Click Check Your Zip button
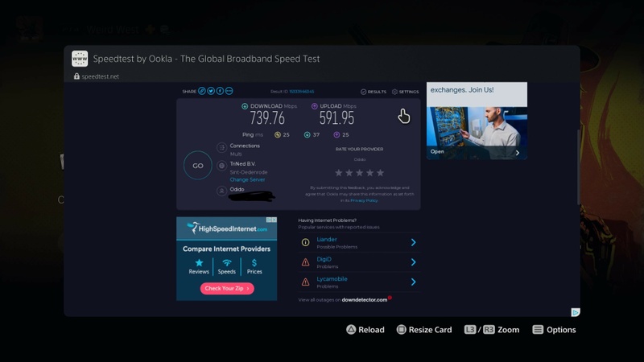The height and width of the screenshot is (362, 644). [x=227, y=289]
